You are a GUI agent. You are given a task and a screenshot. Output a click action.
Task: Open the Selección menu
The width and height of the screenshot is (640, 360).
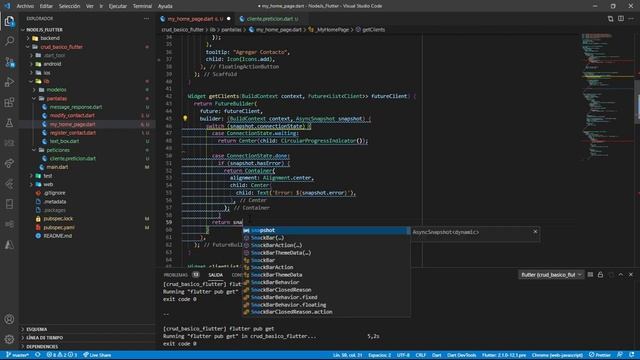(x=69, y=6)
